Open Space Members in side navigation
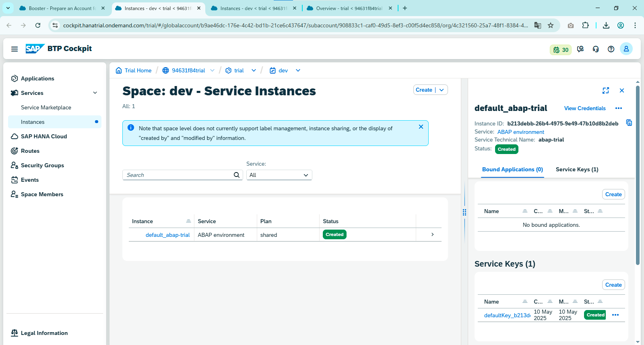Screen dimensions: 644x345 click(x=42, y=194)
